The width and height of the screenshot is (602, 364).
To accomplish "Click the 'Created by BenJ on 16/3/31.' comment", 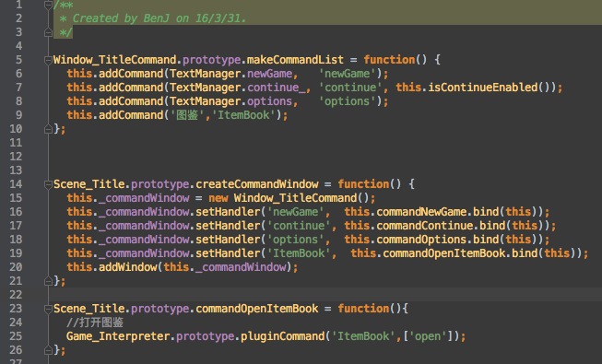I will [159, 18].
